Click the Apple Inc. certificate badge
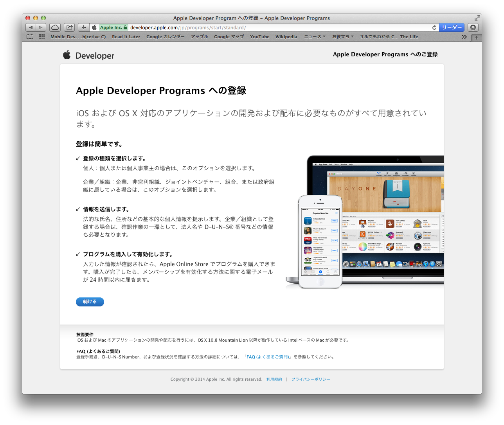Viewport: 504px width, 425px height. pos(113,27)
